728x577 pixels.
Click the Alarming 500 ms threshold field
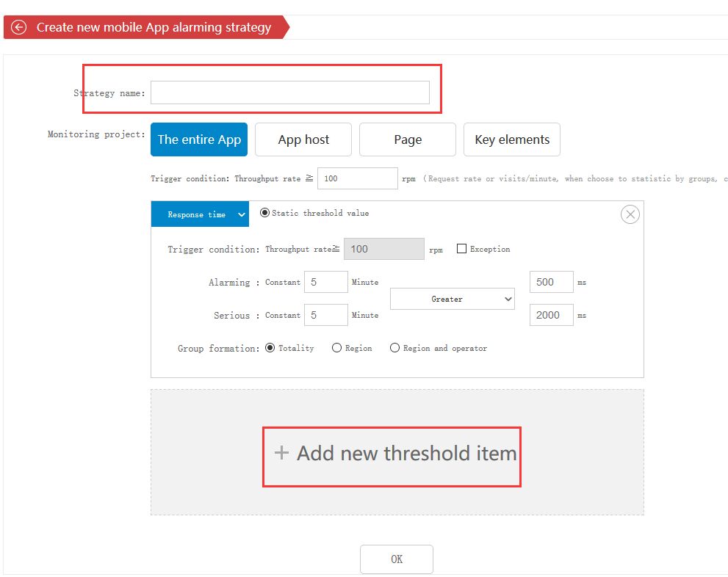tap(551, 282)
